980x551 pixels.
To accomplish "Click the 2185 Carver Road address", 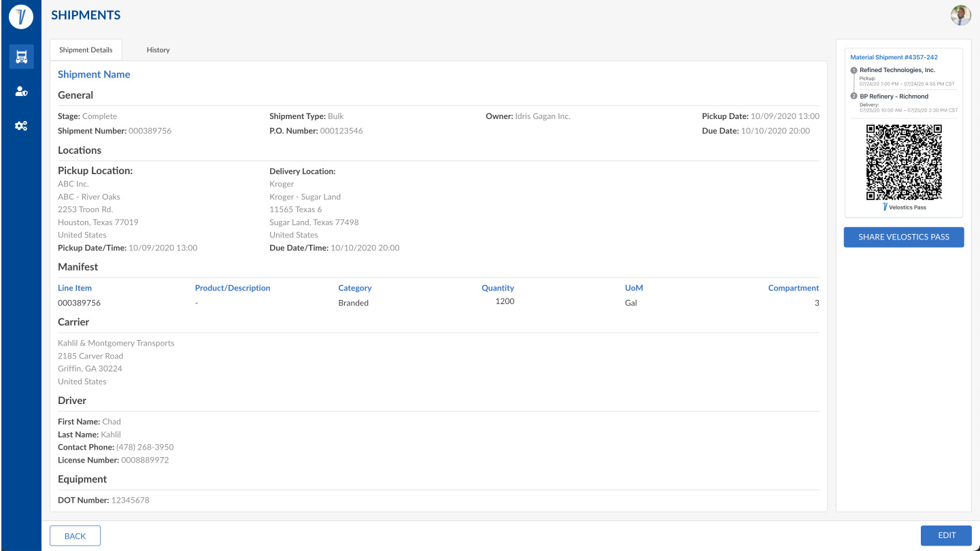I will (x=90, y=356).
